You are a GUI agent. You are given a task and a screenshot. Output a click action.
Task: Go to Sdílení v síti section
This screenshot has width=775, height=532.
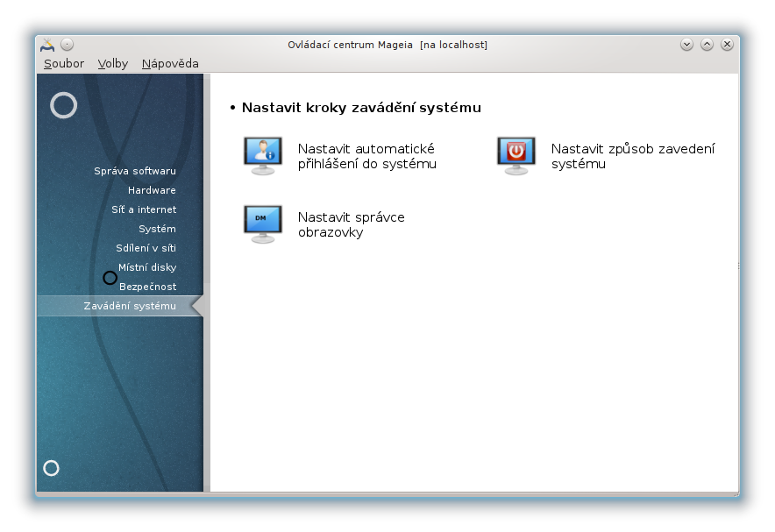tap(146, 248)
